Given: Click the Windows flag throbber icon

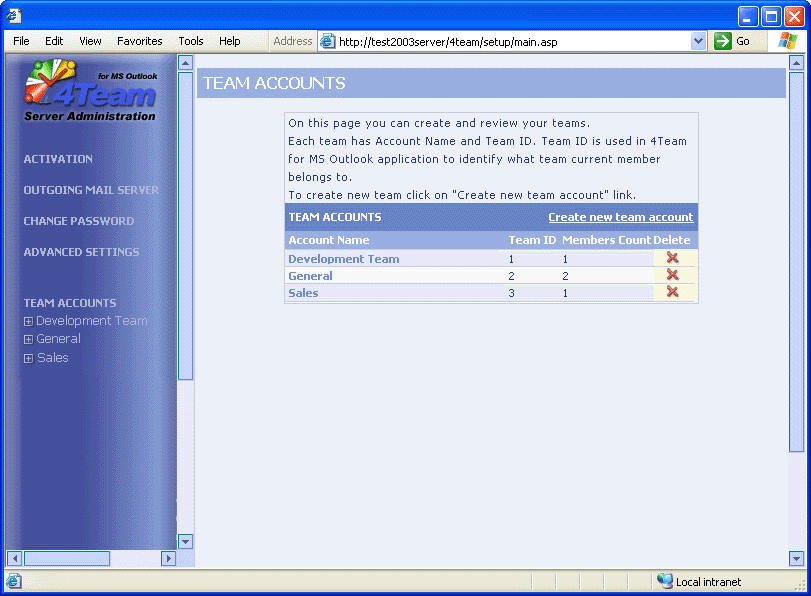Looking at the screenshot, I should (787, 41).
